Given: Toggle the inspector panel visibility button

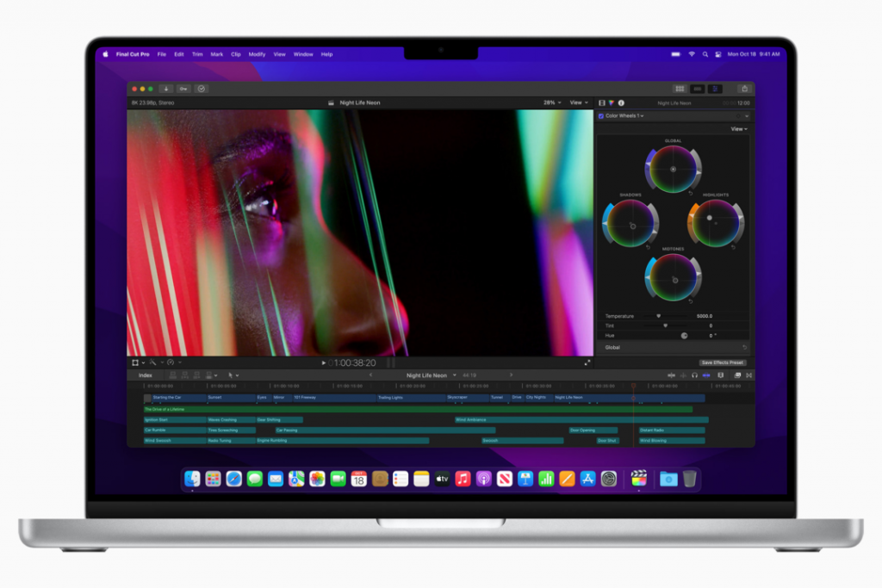Looking at the screenshot, I should (716, 89).
